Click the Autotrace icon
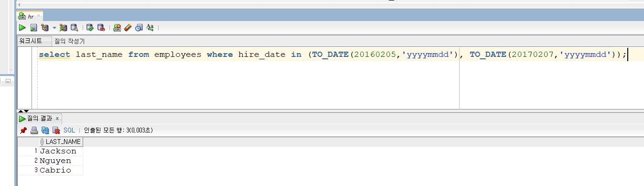The image size is (644, 186). click(63, 28)
